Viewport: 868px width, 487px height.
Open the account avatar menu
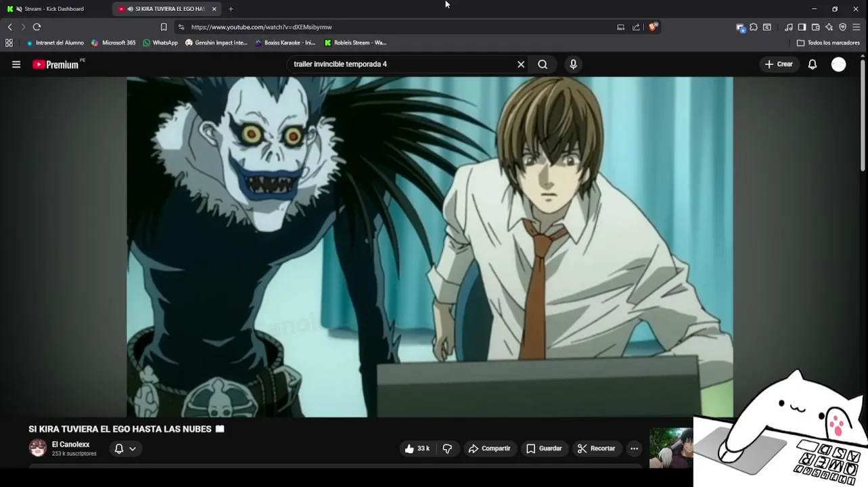pos(839,64)
